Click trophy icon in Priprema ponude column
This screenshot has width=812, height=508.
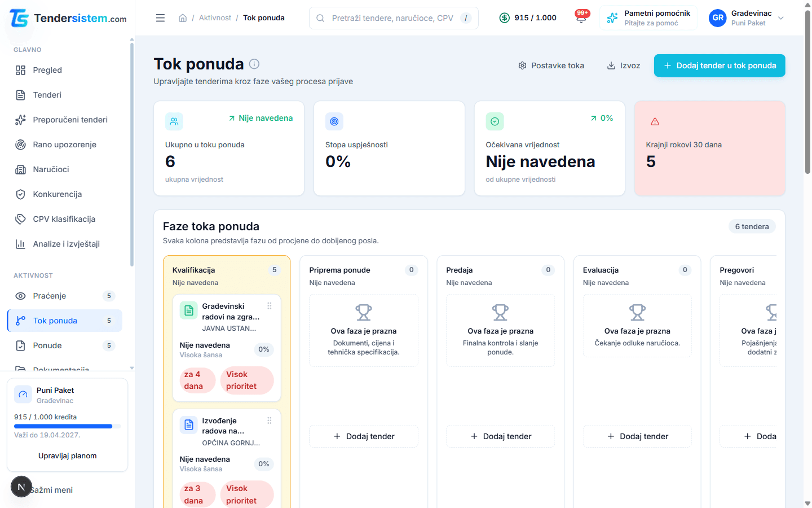tap(364, 312)
